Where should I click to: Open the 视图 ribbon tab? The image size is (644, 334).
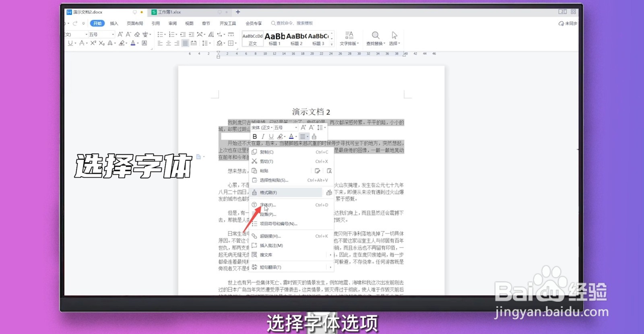[189, 23]
